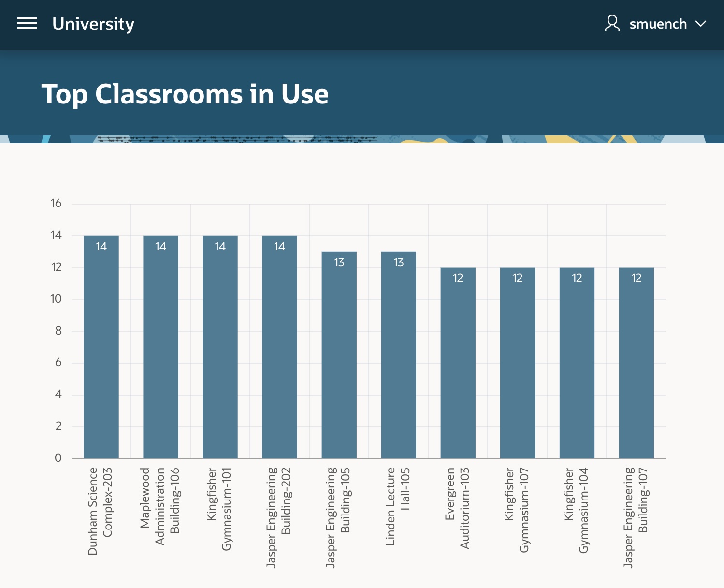
Task: Click the Kingfisher Gymnasium-101 bar
Action: [220, 348]
